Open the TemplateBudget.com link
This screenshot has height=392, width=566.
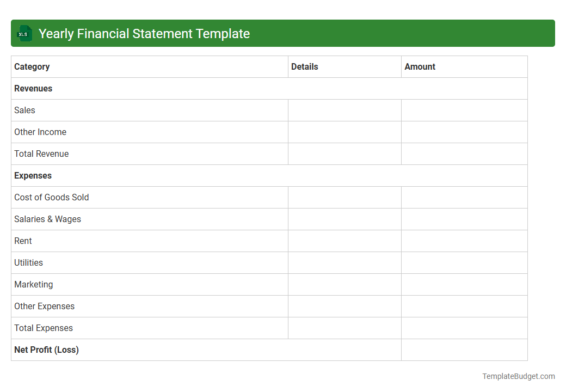tap(518, 376)
